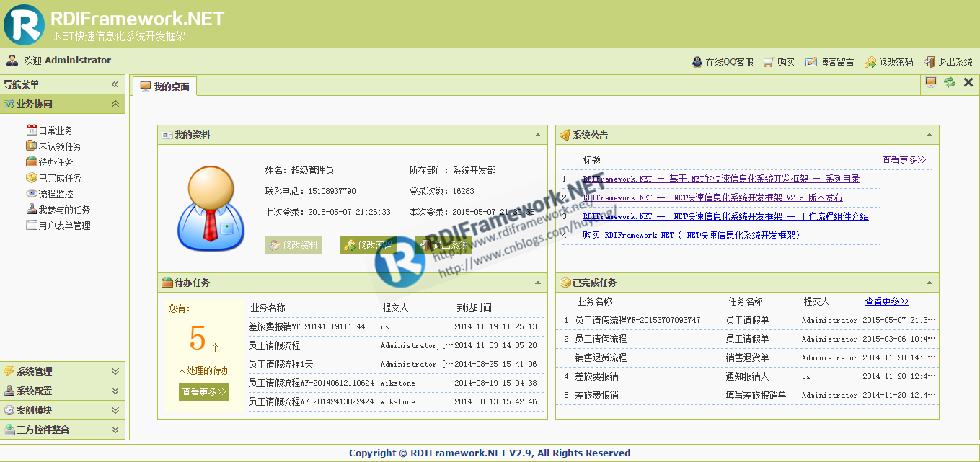The height and width of the screenshot is (462, 980).
Task: Click the RDIFramework.NET logo icon
Action: (x=24, y=24)
